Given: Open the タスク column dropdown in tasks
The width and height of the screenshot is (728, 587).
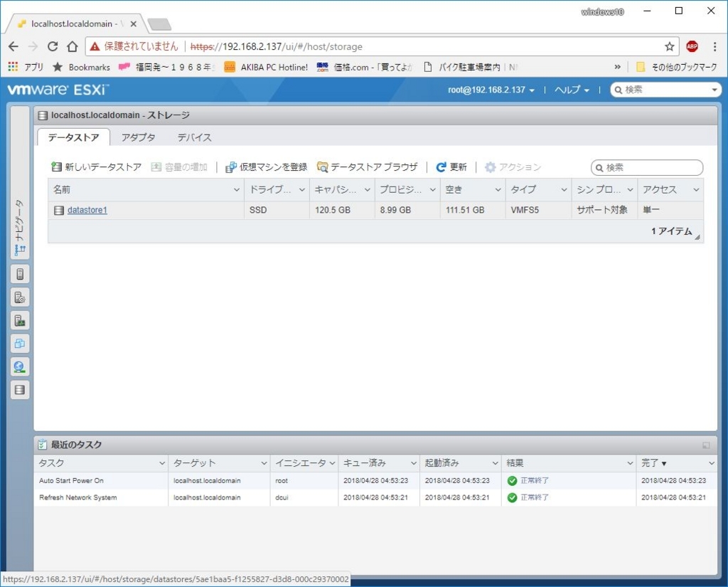Looking at the screenshot, I should 161,463.
